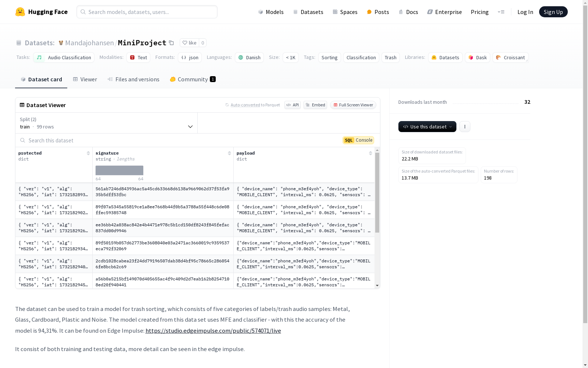
Task: Click the Text modality tag
Action: click(138, 57)
